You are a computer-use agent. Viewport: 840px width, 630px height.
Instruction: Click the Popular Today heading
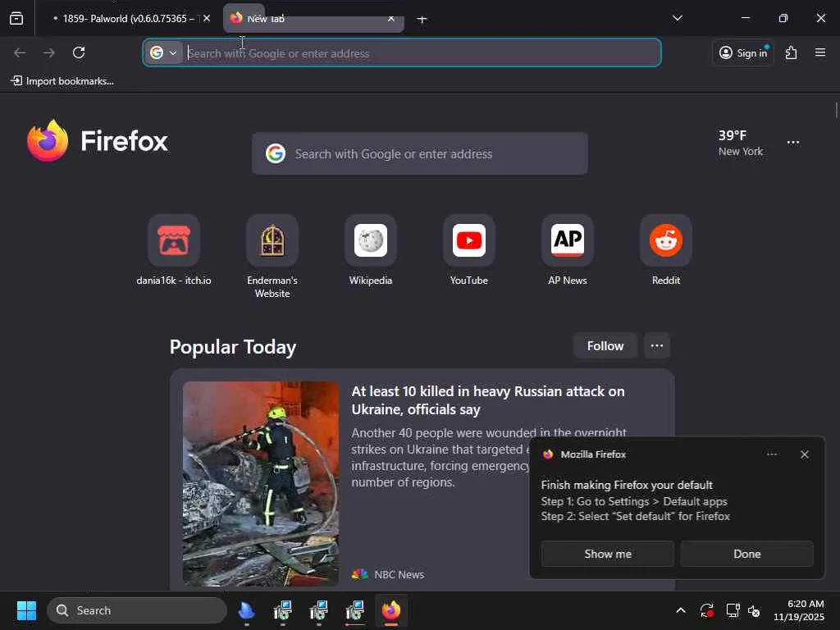coord(232,347)
